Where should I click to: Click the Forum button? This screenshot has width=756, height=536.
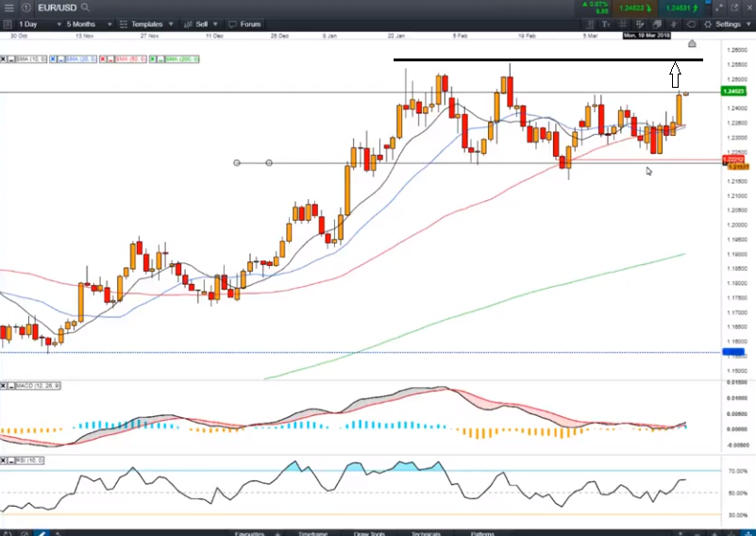(x=247, y=24)
